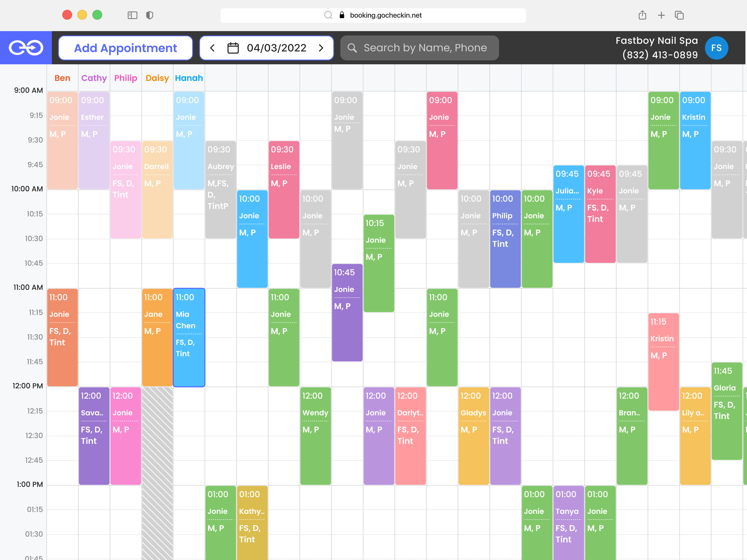Click the booking.gocheckin.net address bar

(373, 15)
